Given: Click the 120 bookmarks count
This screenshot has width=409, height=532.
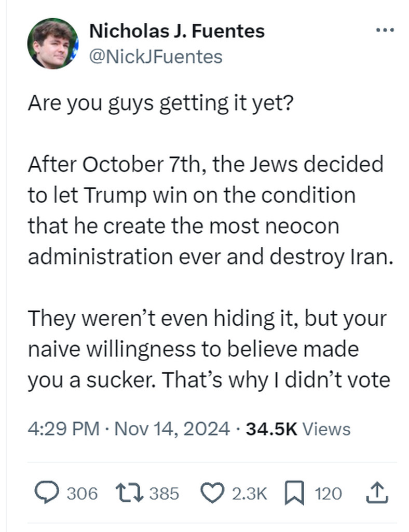Looking at the screenshot, I should pyautogui.click(x=329, y=494).
